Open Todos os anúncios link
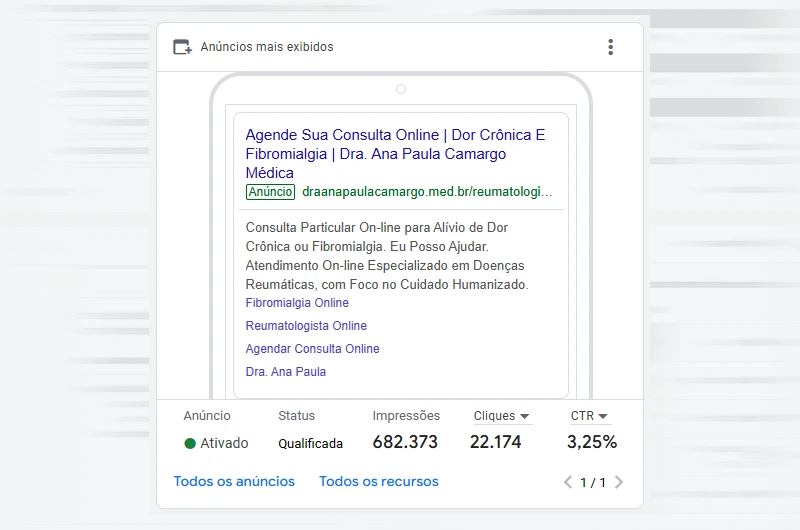Screen dimensions: 800x530 (234, 481)
